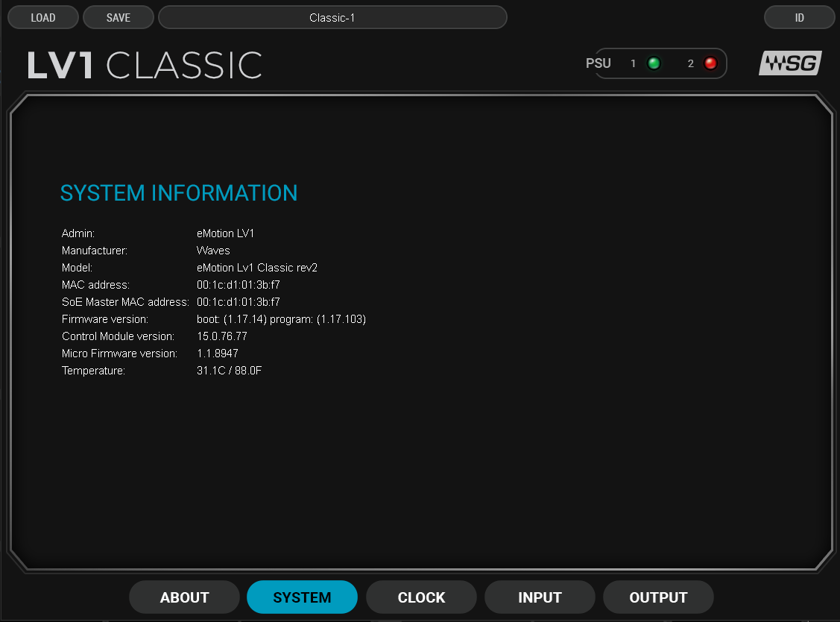Select the SYSTEM tab

(x=302, y=597)
